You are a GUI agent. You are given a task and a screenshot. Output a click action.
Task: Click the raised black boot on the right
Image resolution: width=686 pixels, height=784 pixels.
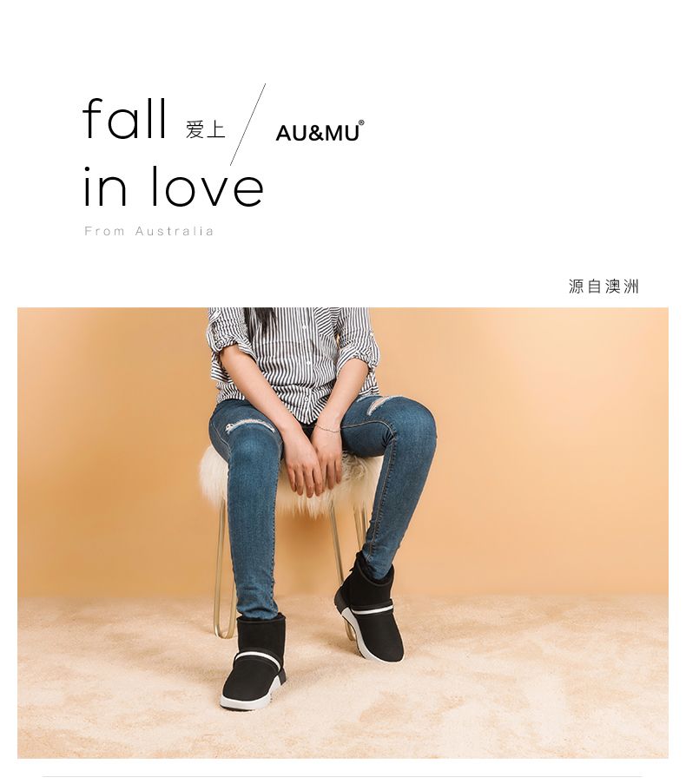[x=370, y=608]
